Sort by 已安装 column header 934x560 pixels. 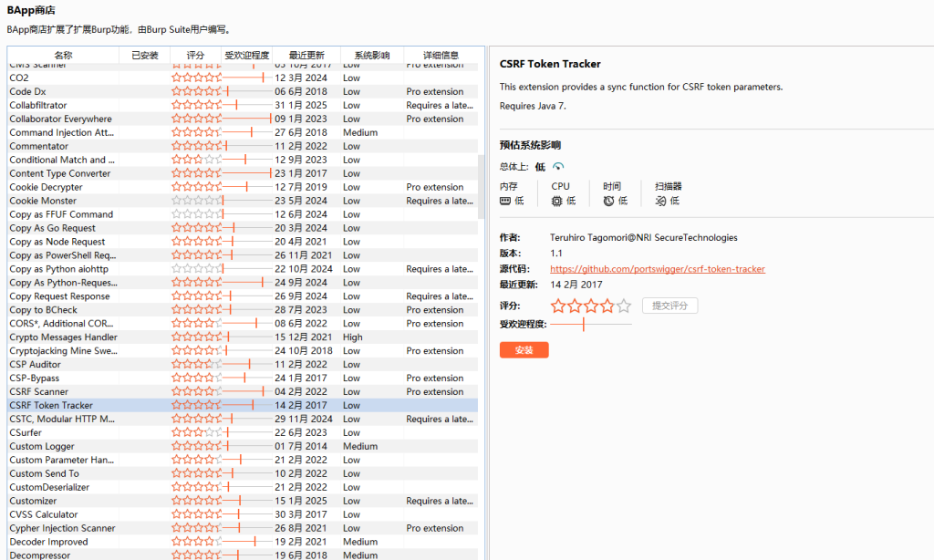(145, 55)
